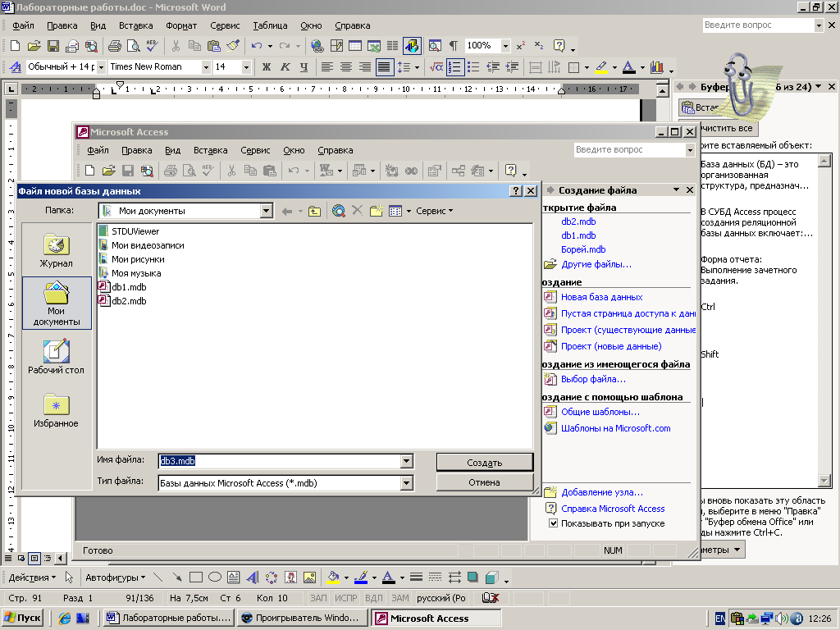
Task: Click Word's Print icon
Action: [115, 46]
